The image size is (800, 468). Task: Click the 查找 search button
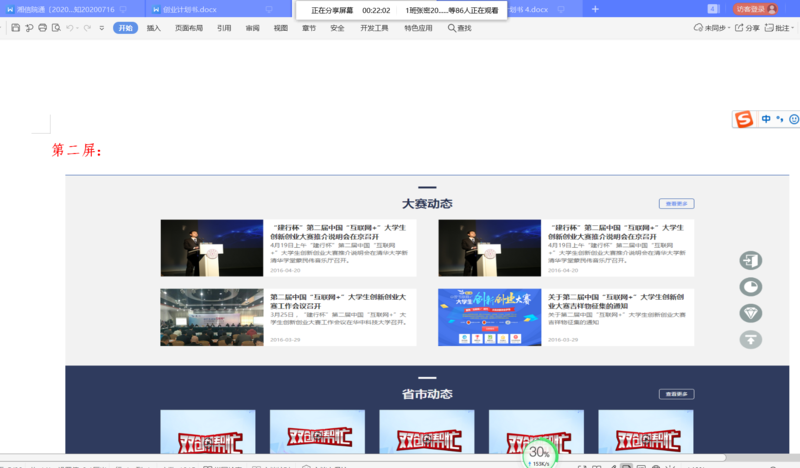pyautogui.click(x=460, y=28)
